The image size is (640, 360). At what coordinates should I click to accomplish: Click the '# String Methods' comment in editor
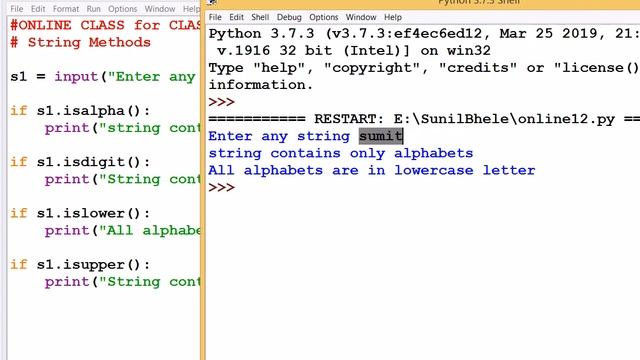pyautogui.click(x=80, y=42)
